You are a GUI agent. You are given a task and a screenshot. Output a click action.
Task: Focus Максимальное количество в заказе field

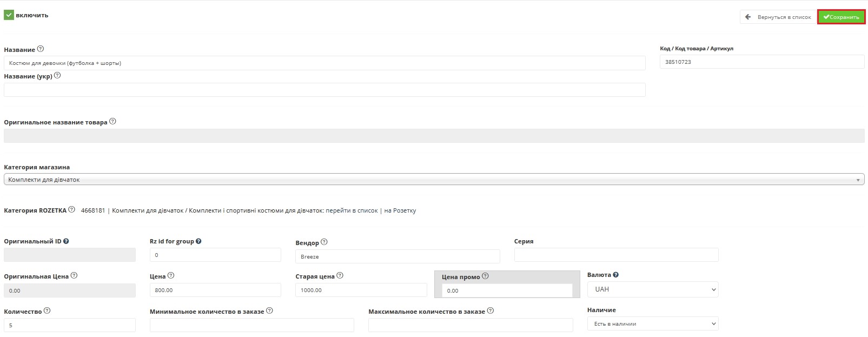coord(471,325)
